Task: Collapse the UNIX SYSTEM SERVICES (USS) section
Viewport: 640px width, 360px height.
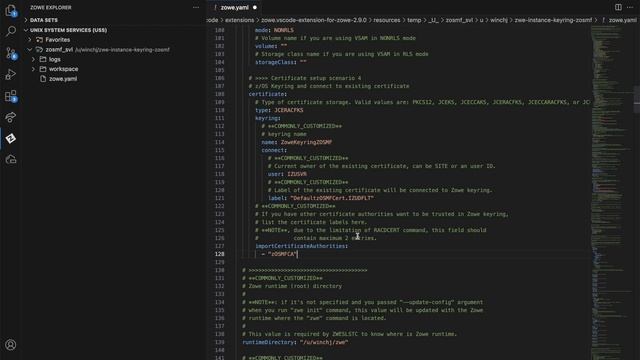Action: (x=26, y=30)
